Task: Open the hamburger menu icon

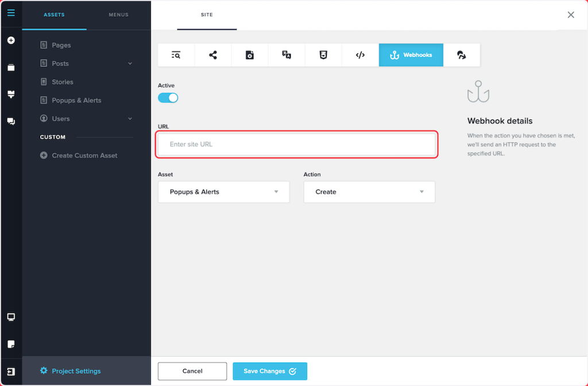Action: pyautogui.click(x=11, y=13)
